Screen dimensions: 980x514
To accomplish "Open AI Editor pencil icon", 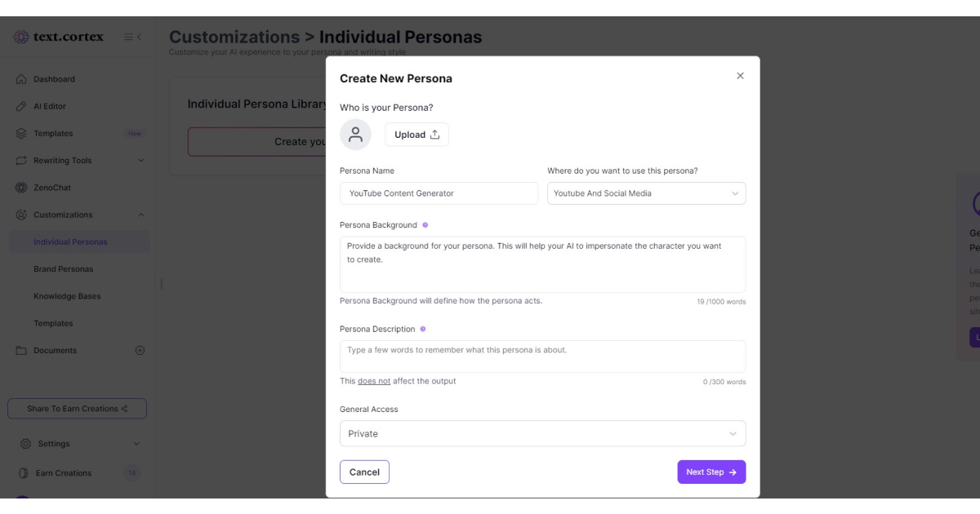I will [x=21, y=106].
